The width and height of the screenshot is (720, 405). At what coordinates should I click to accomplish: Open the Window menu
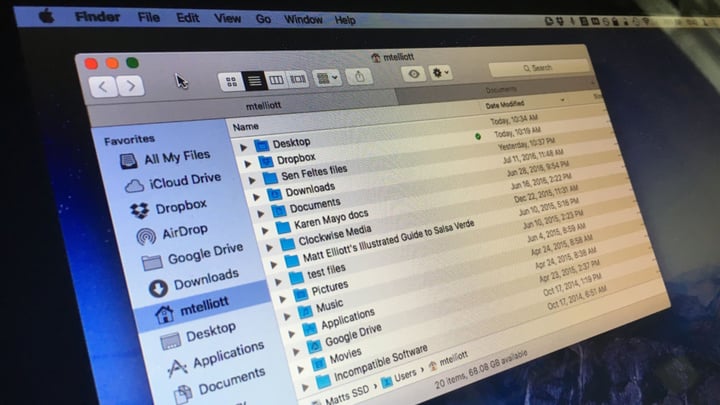click(x=303, y=20)
